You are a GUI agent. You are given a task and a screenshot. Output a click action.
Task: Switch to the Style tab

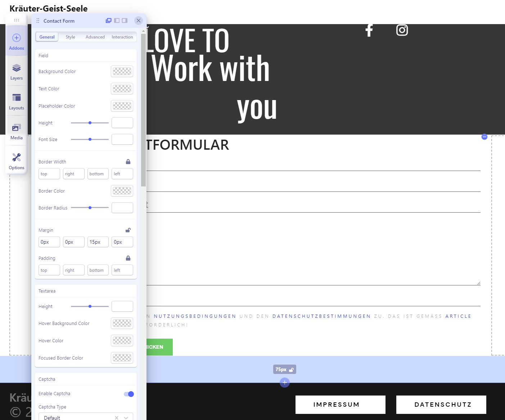point(70,37)
